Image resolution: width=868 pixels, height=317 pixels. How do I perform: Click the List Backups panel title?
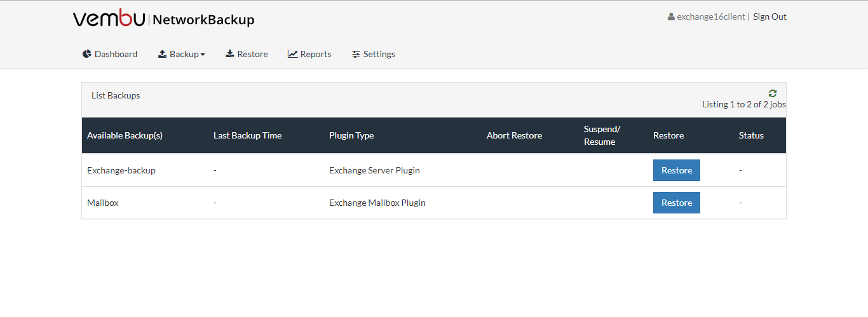[x=116, y=95]
